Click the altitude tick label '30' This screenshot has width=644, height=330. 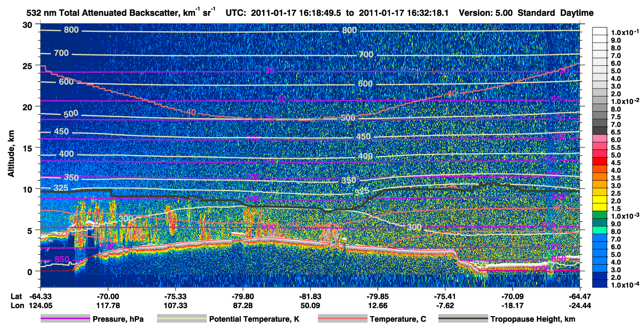point(28,25)
